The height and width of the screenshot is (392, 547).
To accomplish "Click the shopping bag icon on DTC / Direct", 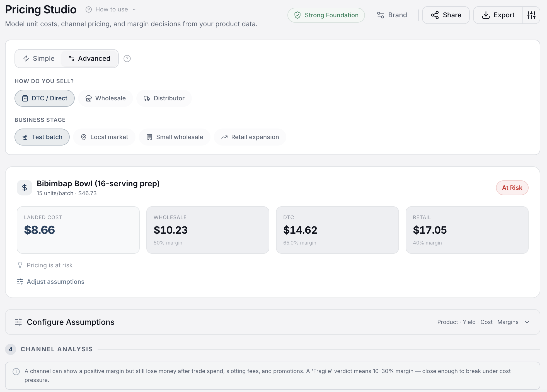I will [x=25, y=98].
